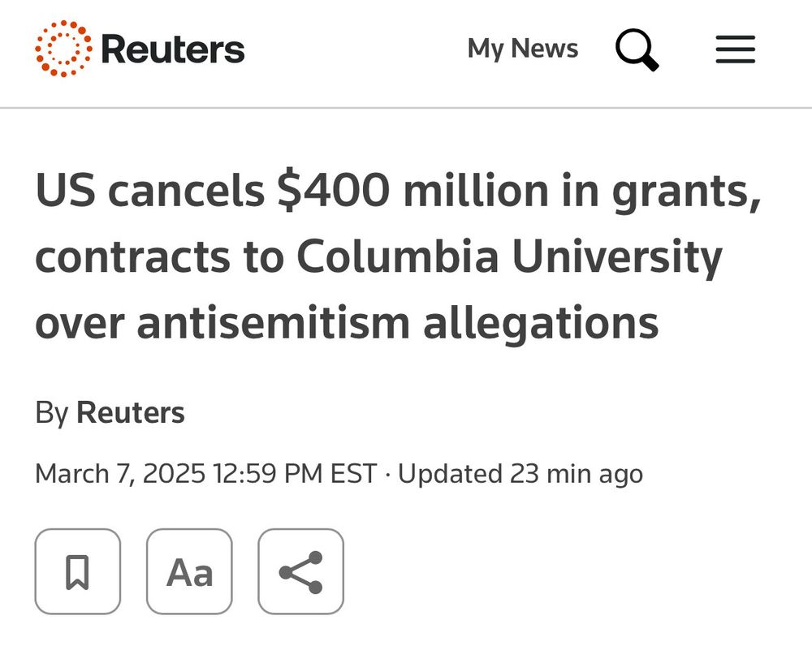The width and height of the screenshot is (812, 646).
Task: Open My News from the top bar
Action: point(523,49)
